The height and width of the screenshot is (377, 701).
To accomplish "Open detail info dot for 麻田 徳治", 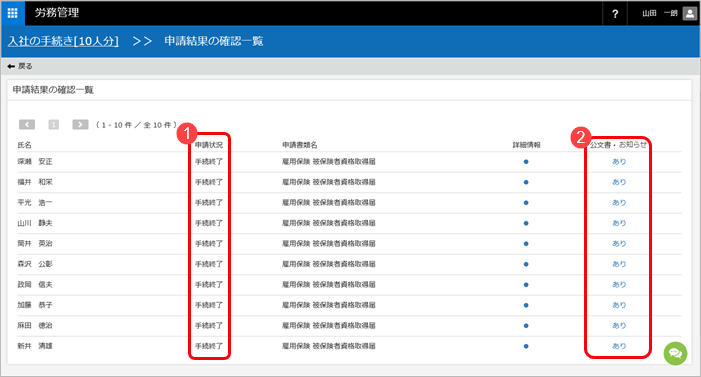I will click(526, 326).
